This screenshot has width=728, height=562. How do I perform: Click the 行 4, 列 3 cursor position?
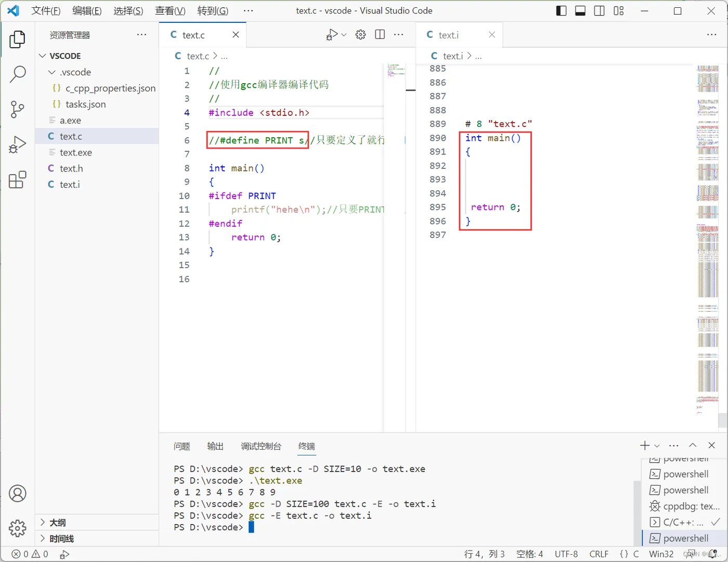(484, 554)
